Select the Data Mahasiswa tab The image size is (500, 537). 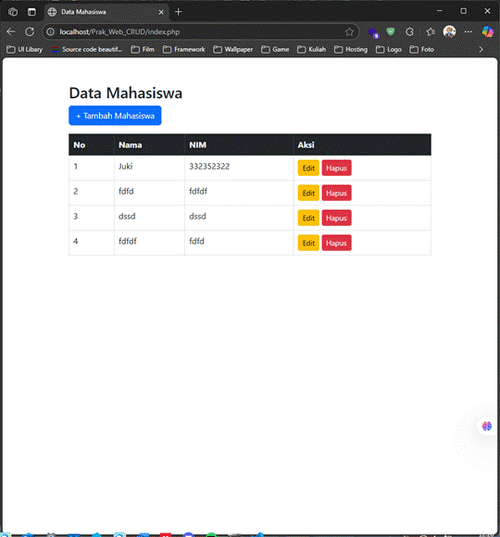[106, 12]
